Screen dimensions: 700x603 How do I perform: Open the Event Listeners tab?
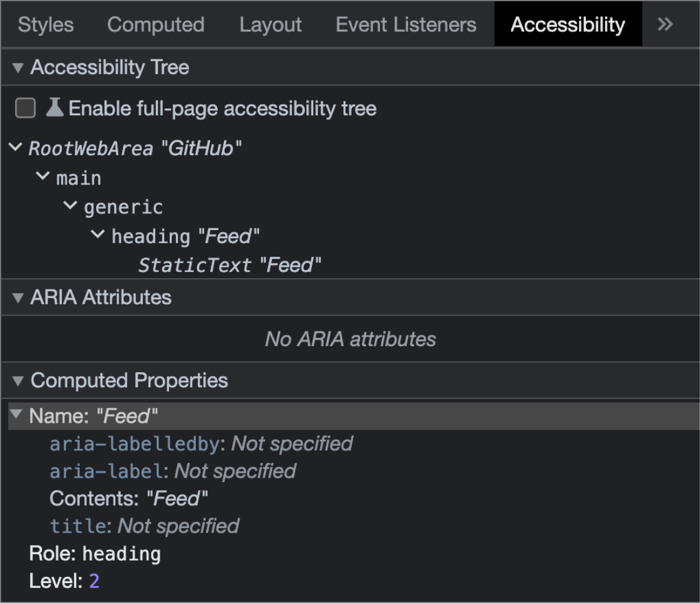click(406, 25)
